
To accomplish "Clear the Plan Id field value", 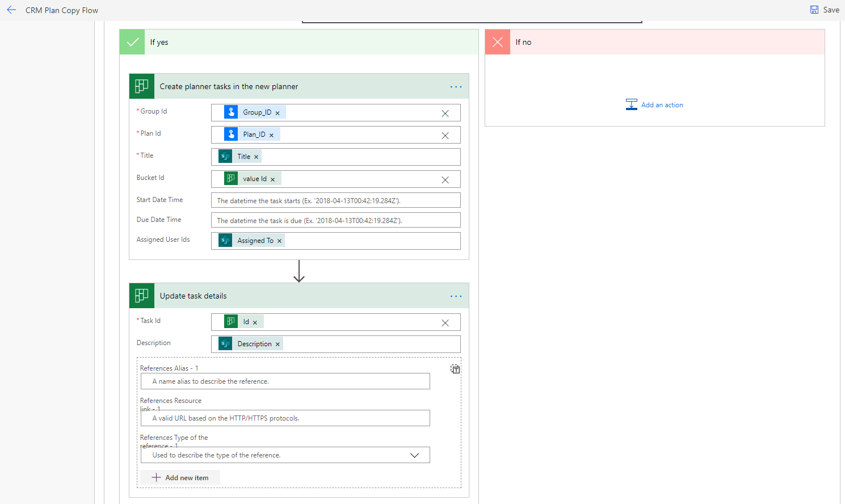I will point(445,136).
